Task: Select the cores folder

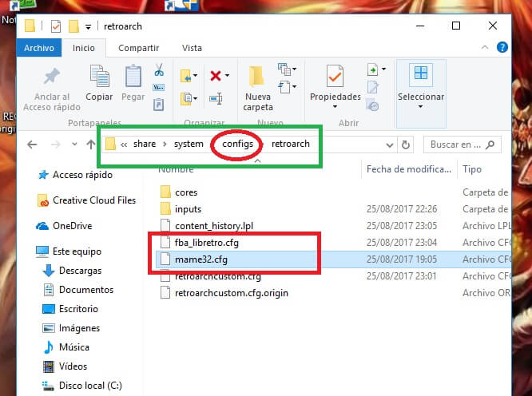Action: pos(186,192)
